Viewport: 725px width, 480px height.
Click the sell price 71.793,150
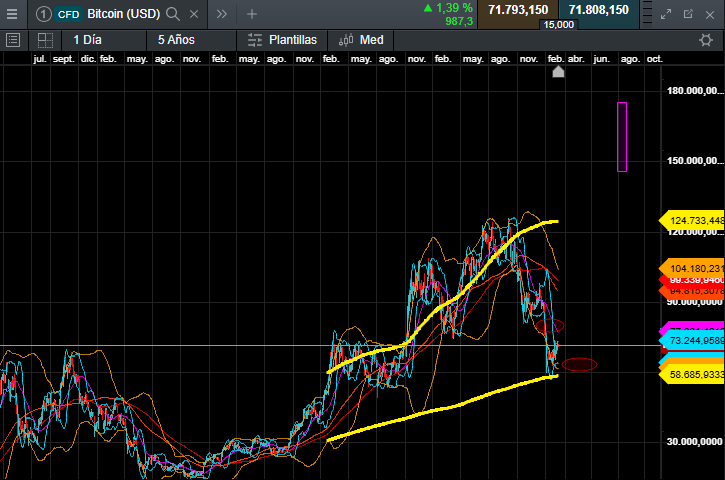[518, 10]
